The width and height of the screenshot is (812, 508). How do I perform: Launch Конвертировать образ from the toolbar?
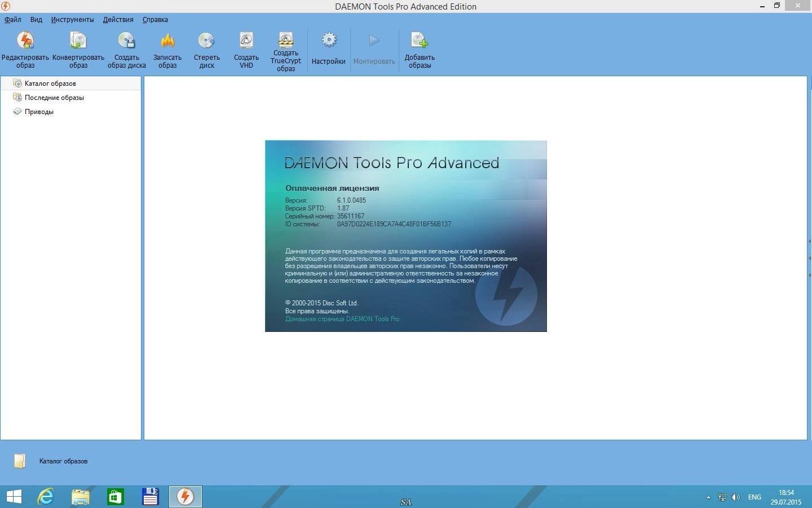click(x=78, y=50)
